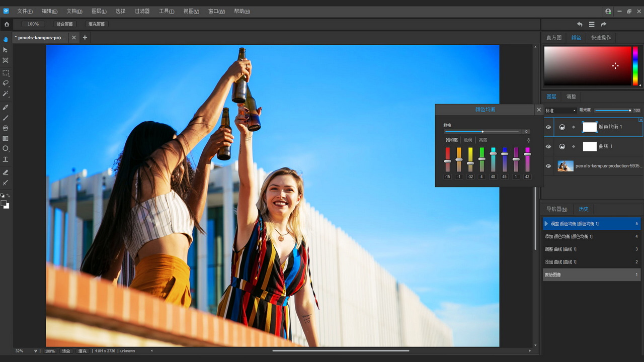The height and width of the screenshot is (362, 644).
Task: Activate the Magic Wand tool
Action: pyautogui.click(x=6, y=94)
